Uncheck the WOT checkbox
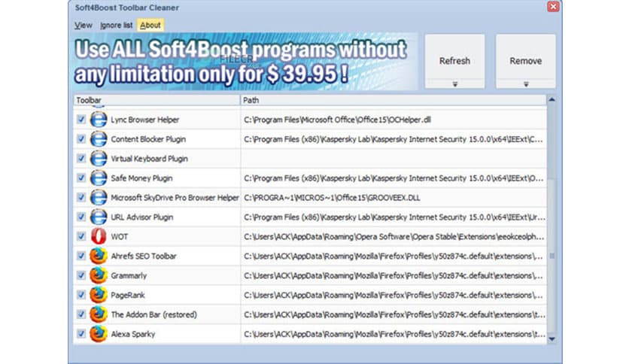 pos(81,236)
